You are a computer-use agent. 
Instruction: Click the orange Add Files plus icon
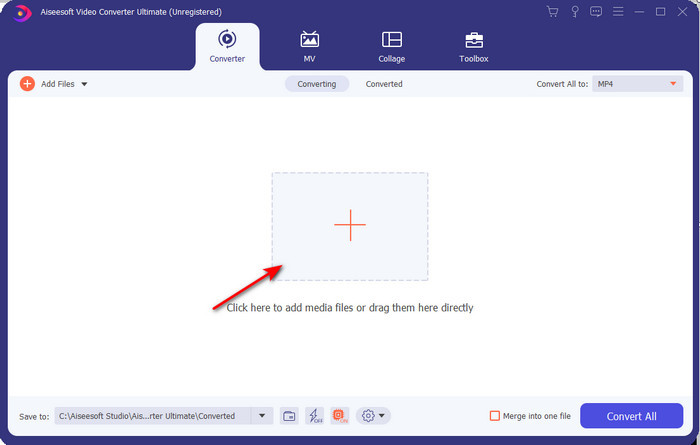[27, 83]
